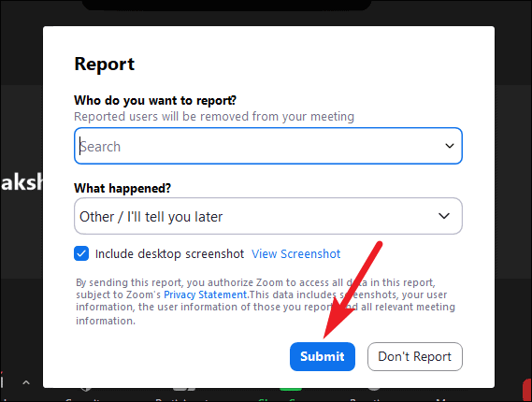Open the Participants icon in meeting toolbar
The width and height of the screenshot is (532, 402).
(x=184, y=390)
